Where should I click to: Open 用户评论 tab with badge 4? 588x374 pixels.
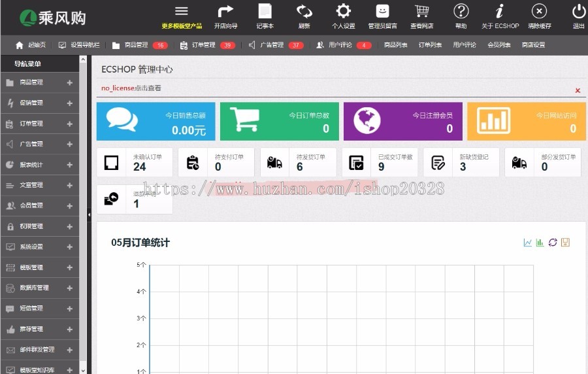click(344, 45)
